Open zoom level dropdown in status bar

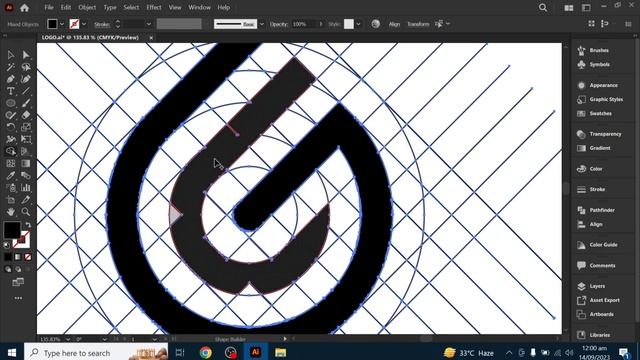click(x=68, y=339)
